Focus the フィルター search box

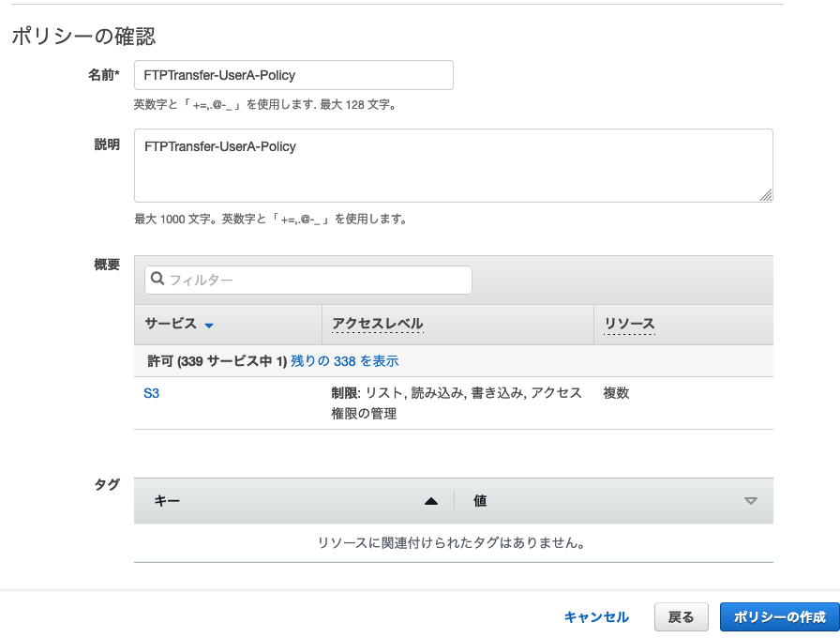point(308,280)
